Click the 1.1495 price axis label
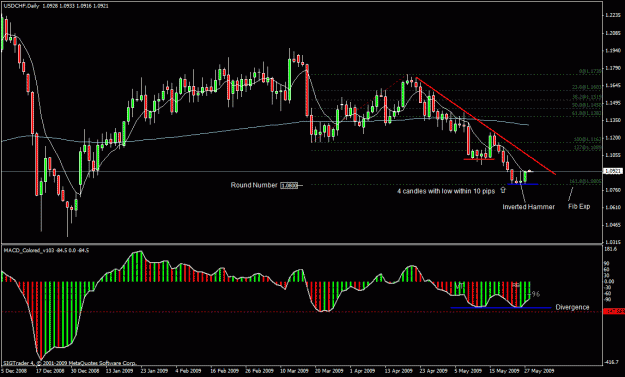Image resolution: width=625 pixels, height=377 pixels. point(613,103)
